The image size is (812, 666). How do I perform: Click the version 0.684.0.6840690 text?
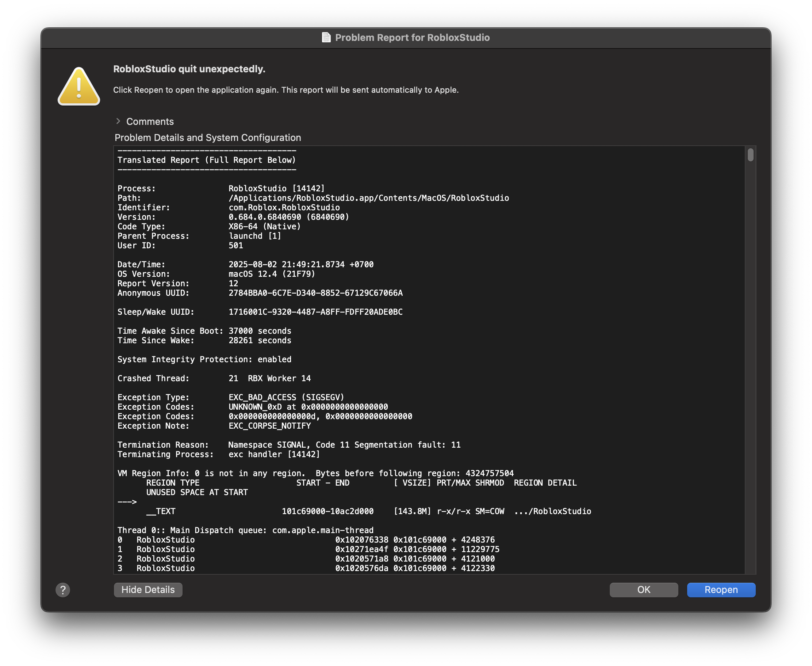click(x=289, y=217)
